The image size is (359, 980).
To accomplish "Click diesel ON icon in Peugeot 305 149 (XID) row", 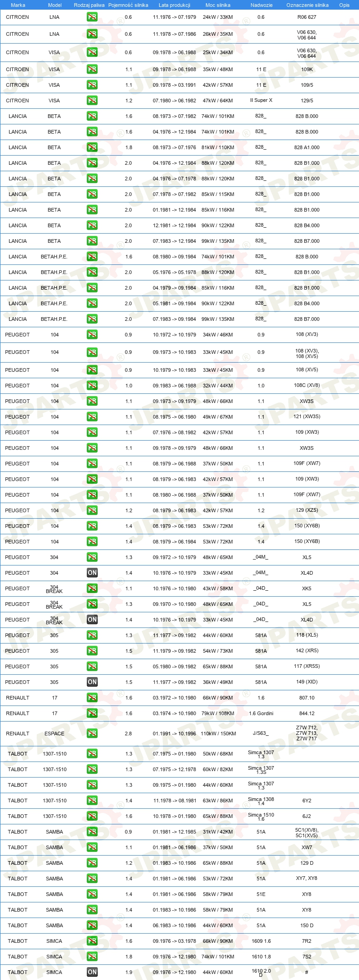I will [92, 682].
